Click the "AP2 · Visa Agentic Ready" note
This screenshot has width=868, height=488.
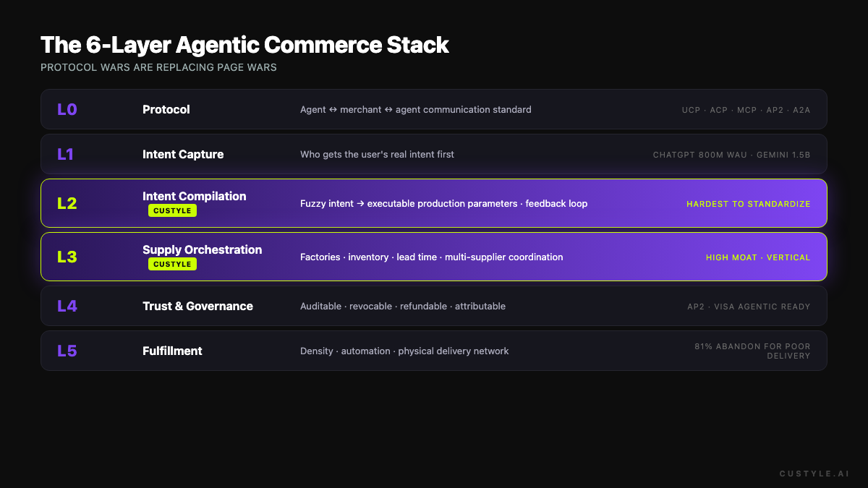click(749, 307)
